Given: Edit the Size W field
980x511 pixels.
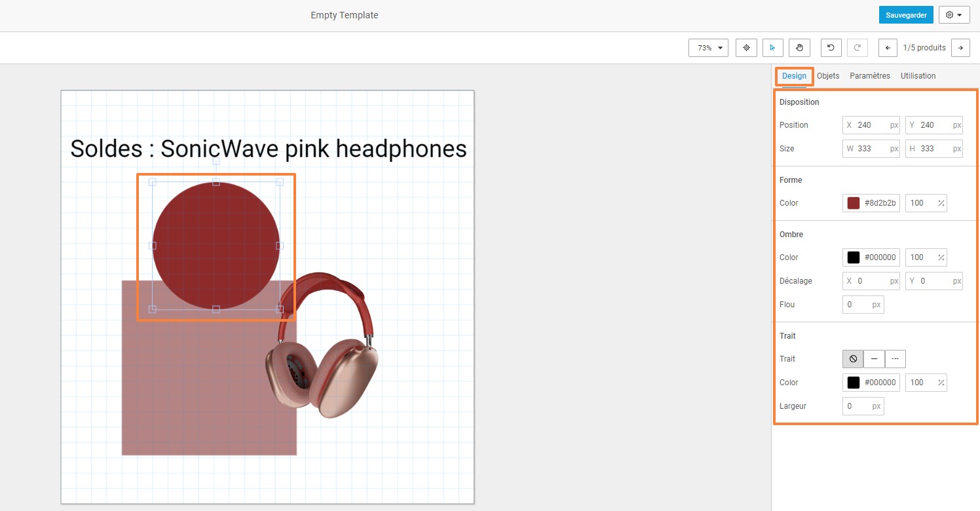Looking at the screenshot, I should tap(871, 149).
